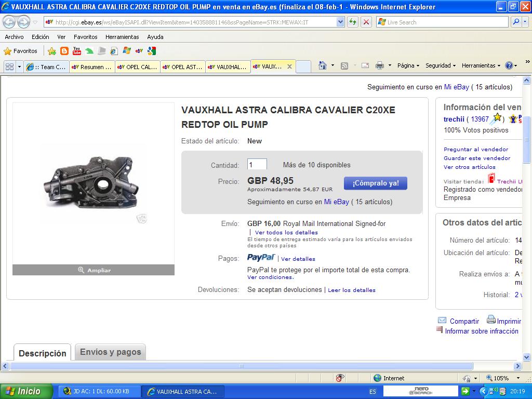Expand the Home button dropdown arrow
The height and width of the screenshot is (399, 532).
[332, 65]
